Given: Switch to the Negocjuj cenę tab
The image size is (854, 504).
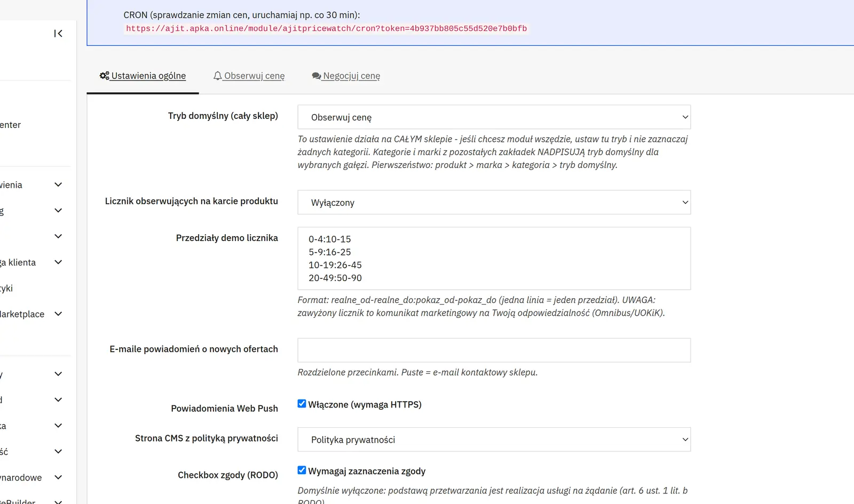Looking at the screenshot, I should point(346,76).
